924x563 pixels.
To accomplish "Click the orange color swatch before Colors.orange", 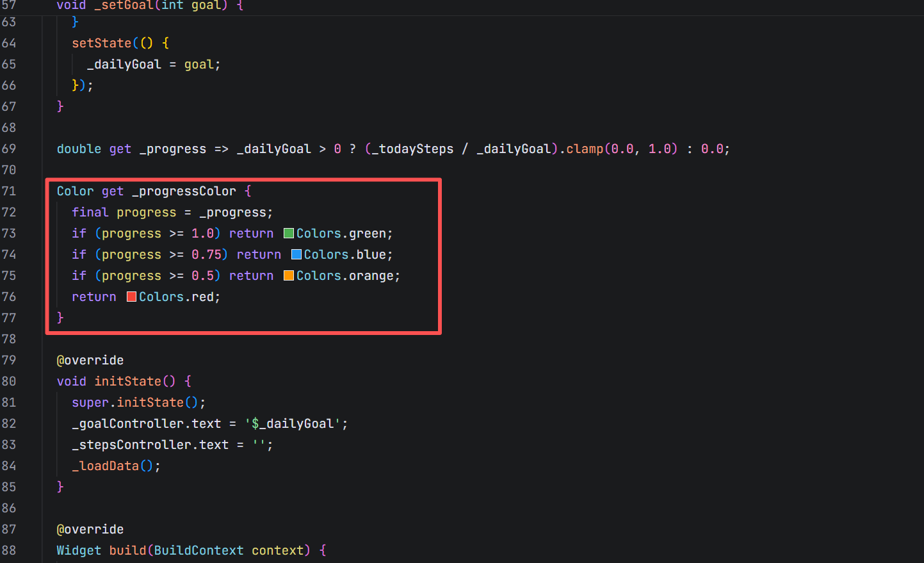I will point(289,275).
